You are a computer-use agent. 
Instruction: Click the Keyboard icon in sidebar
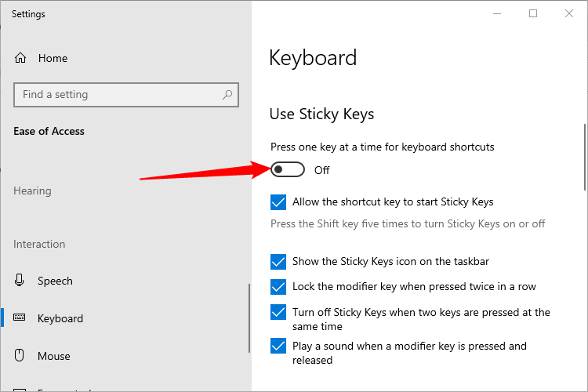pyautogui.click(x=19, y=318)
